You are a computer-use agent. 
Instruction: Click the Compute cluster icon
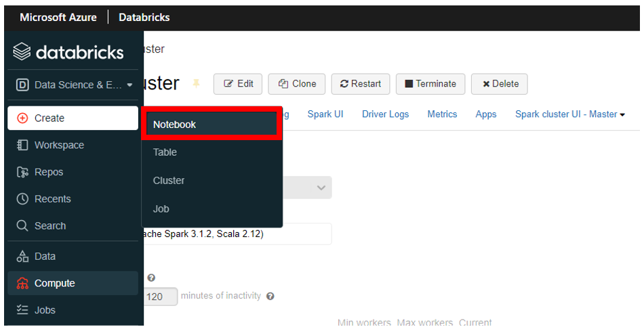22,283
